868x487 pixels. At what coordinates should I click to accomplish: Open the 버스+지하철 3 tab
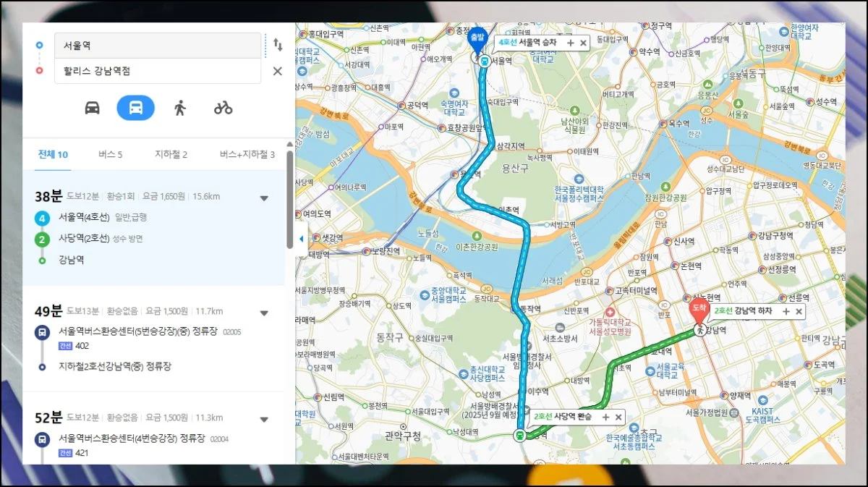[247, 154]
